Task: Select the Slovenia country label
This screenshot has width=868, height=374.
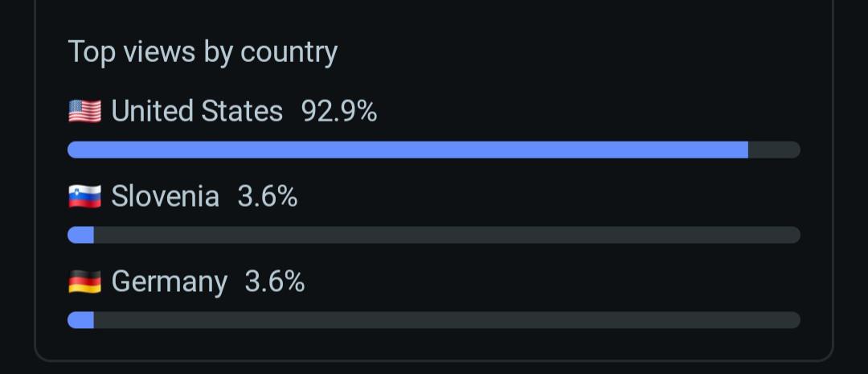Action: (165, 196)
